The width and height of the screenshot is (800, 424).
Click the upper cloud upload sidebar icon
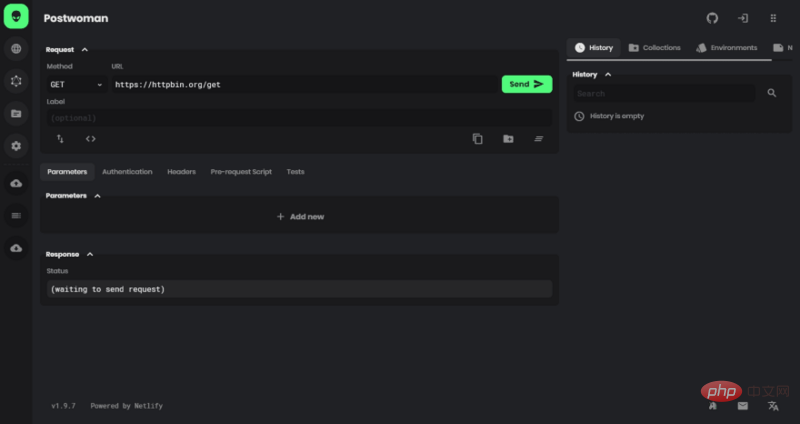[16, 183]
